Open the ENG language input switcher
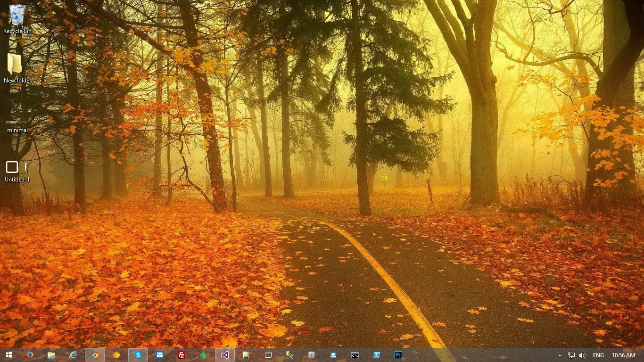Image resolution: width=644 pixels, height=362 pixels. tap(598, 355)
